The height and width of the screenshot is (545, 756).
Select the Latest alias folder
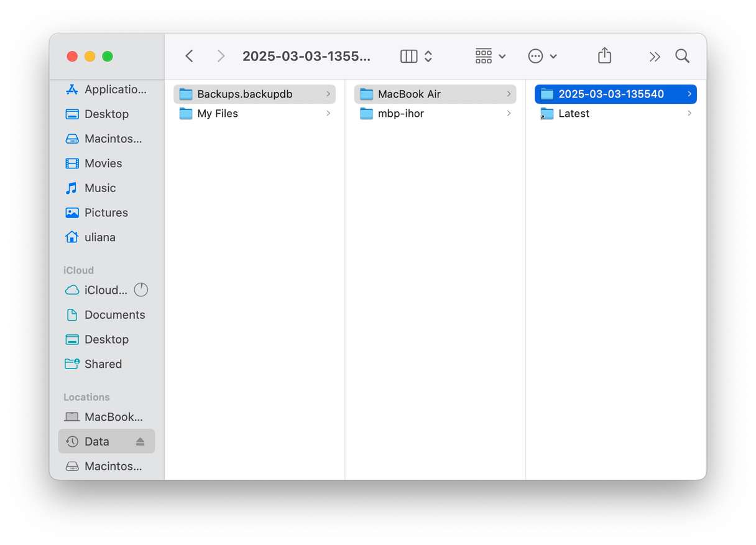pyautogui.click(x=615, y=113)
